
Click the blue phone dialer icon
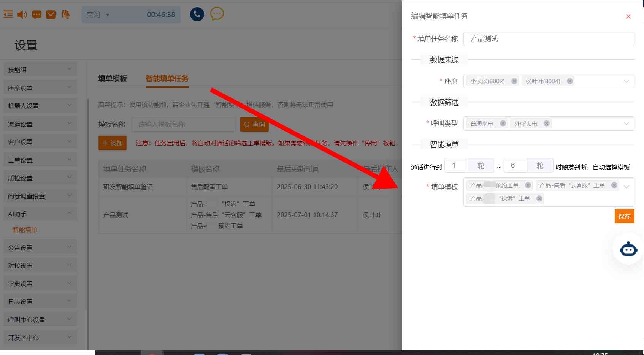[197, 14]
